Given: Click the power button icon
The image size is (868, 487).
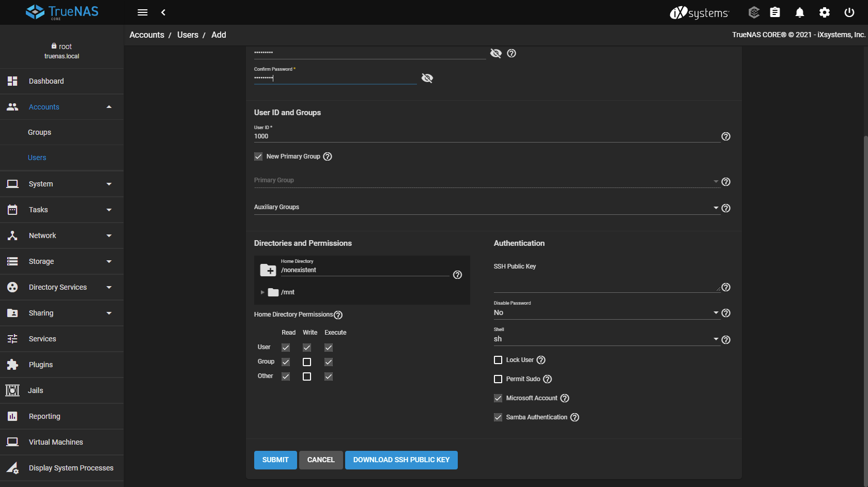Looking at the screenshot, I should click(x=849, y=12).
